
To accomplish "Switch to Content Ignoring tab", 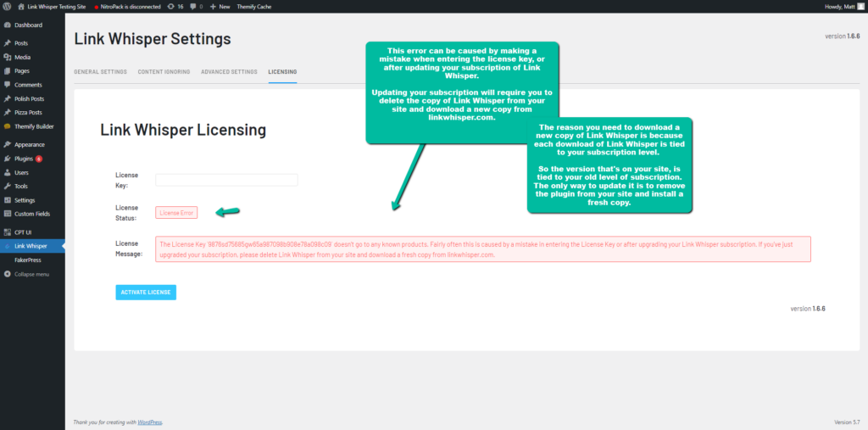I will [x=164, y=72].
